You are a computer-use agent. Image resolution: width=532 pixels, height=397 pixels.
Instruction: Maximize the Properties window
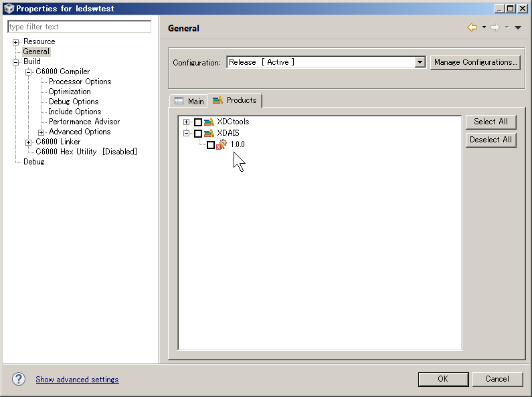coord(511,9)
